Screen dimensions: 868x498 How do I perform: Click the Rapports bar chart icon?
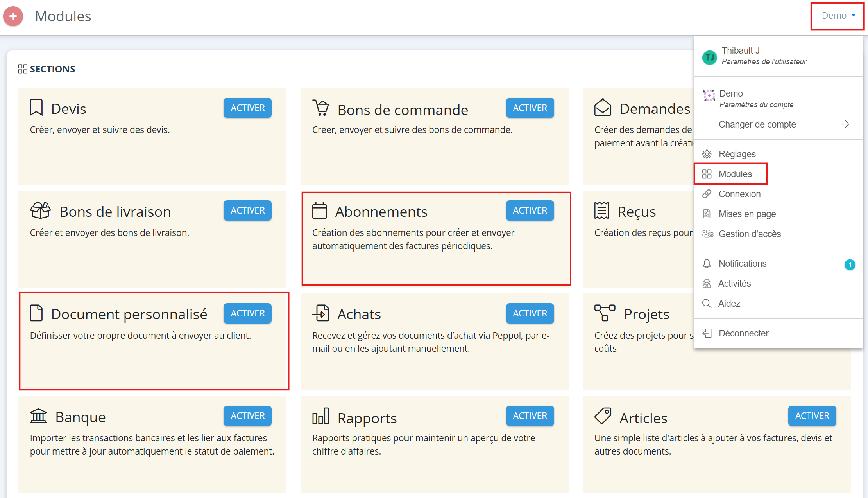(x=321, y=416)
